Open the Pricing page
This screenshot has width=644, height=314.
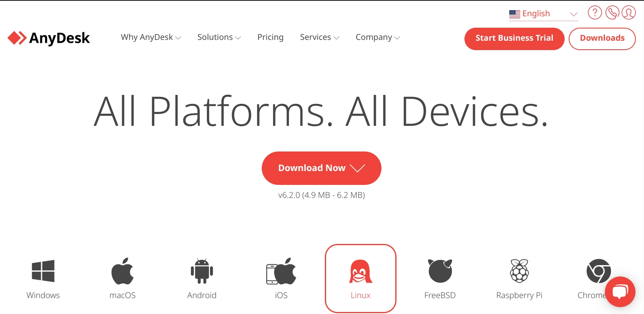point(270,37)
